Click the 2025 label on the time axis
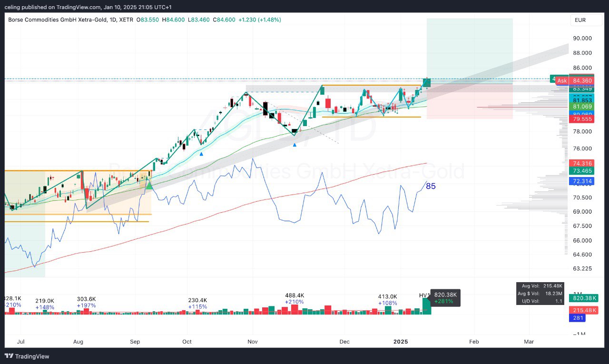This screenshot has width=609, height=364. tap(400, 342)
